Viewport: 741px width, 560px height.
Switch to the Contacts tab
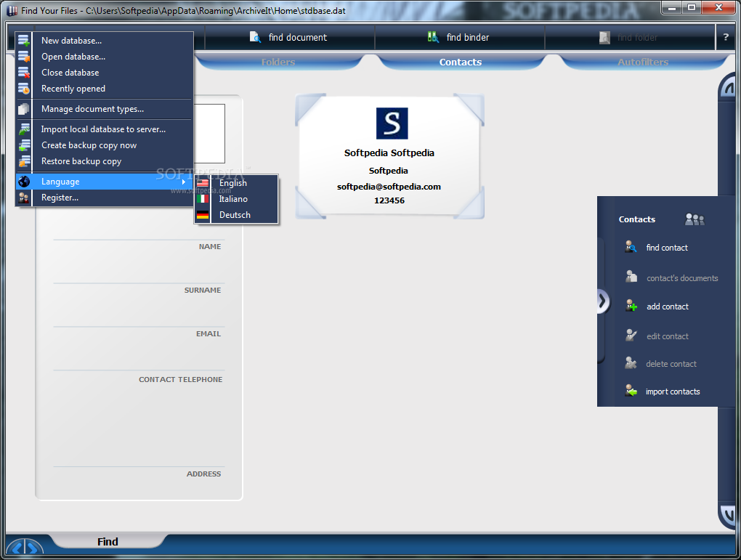coord(461,62)
